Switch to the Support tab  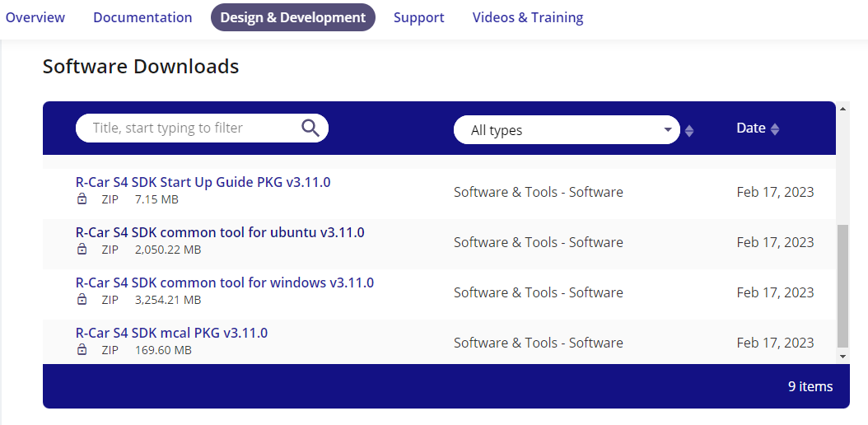418,17
